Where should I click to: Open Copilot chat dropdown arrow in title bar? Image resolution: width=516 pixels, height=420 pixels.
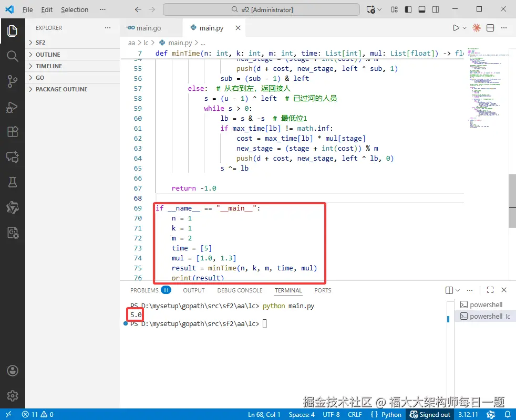tap(379, 9)
